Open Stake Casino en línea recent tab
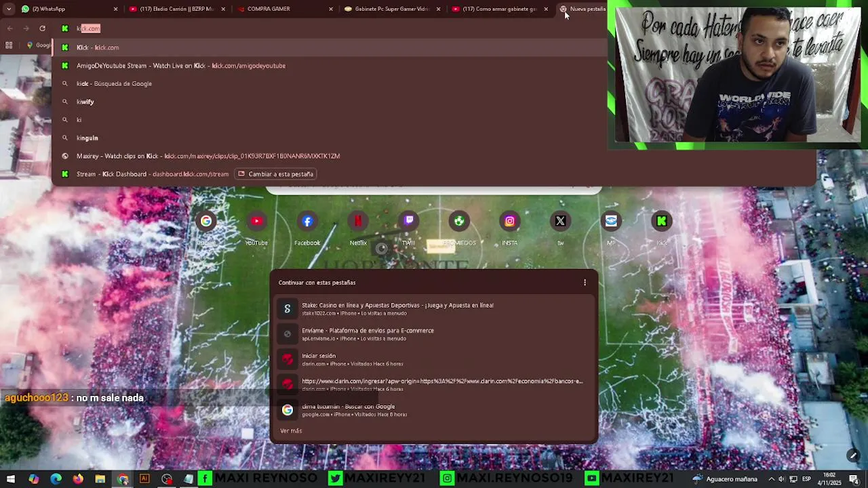The image size is (868, 488). (434, 308)
